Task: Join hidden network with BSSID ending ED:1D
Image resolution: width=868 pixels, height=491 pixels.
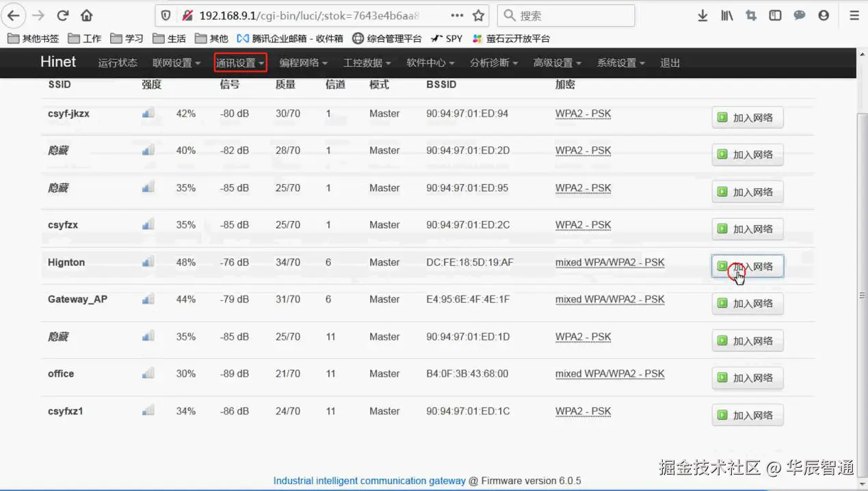Action: pyautogui.click(x=748, y=341)
